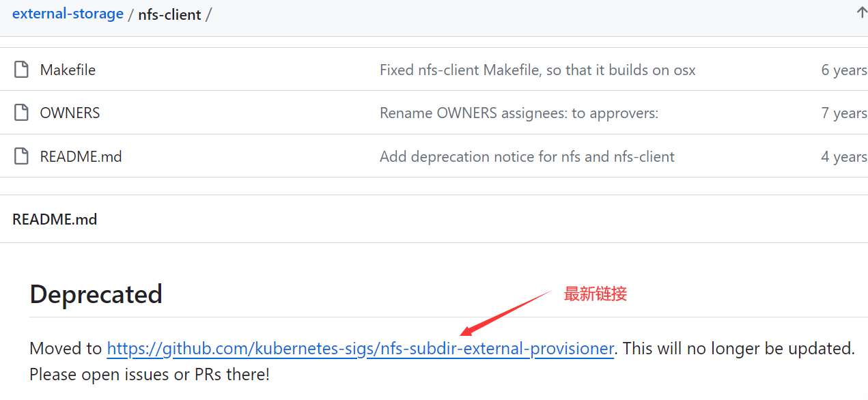Click the red annotation arrow

click(x=505, y=313)
